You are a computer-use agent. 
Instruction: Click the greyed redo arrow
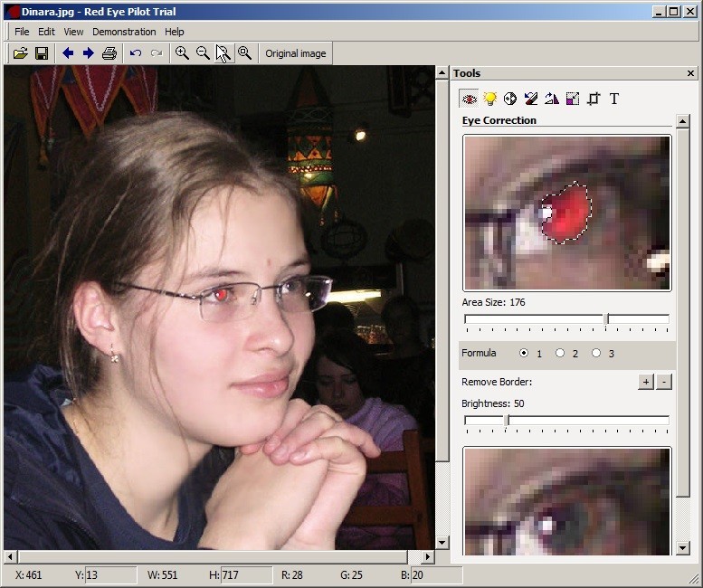pyautogui.click(x=156, y=53)
